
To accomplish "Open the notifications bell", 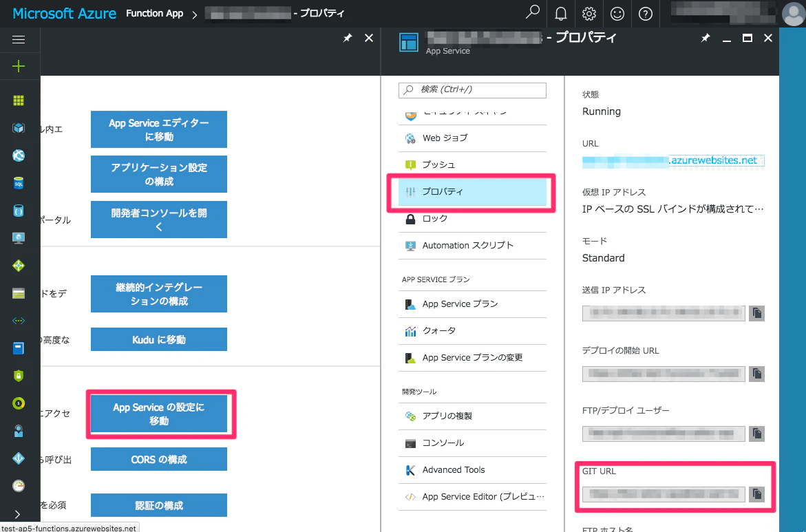I will (561, 13).
